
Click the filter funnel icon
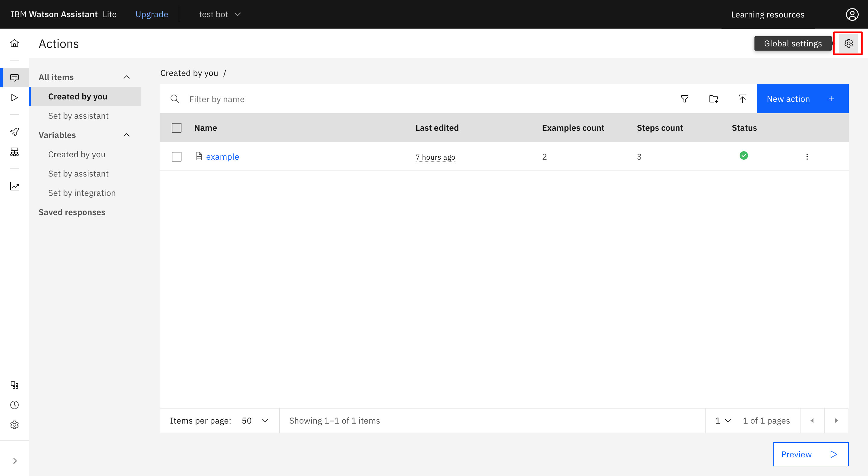tap(684, 99)
